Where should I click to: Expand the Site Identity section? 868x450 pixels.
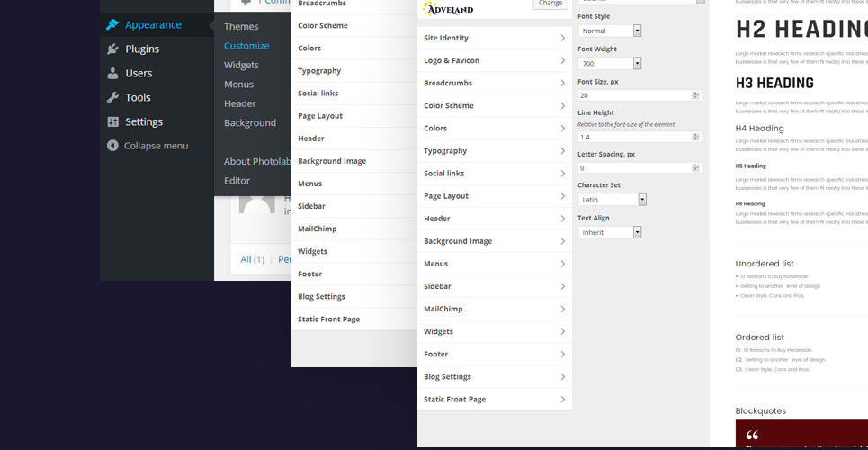[x=494, y=39]
